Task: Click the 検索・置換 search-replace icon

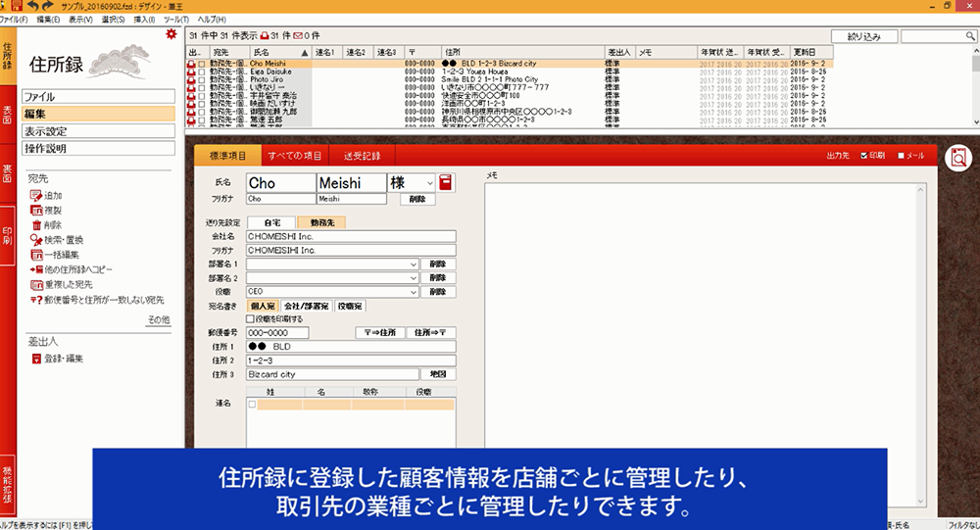Action: pyautogui.click(x=36, y=240)
